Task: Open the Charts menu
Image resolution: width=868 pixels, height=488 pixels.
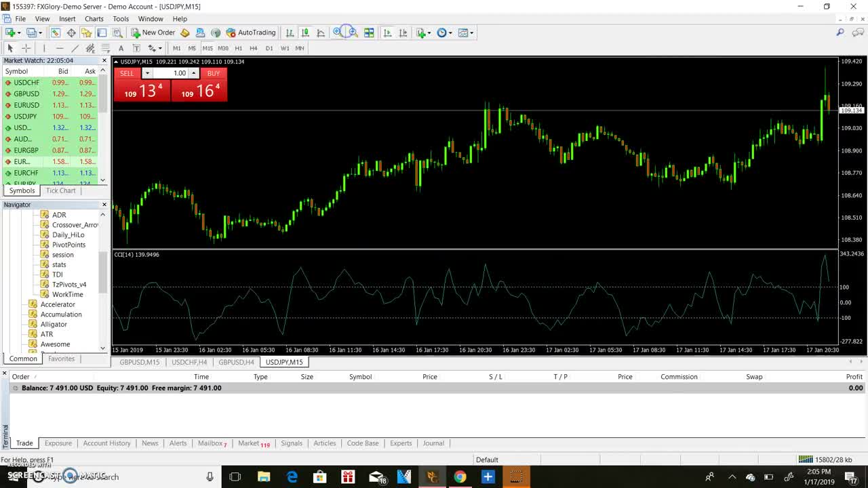Action: pos(94,19)
